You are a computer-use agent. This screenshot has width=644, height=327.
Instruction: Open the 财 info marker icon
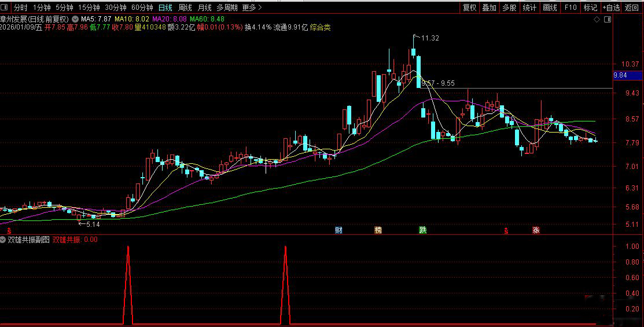point(338,230)
